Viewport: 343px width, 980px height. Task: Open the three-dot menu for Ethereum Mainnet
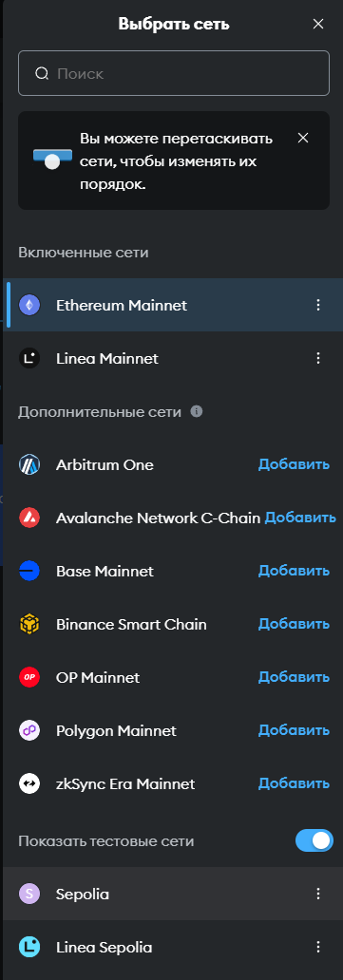(318, 305)
